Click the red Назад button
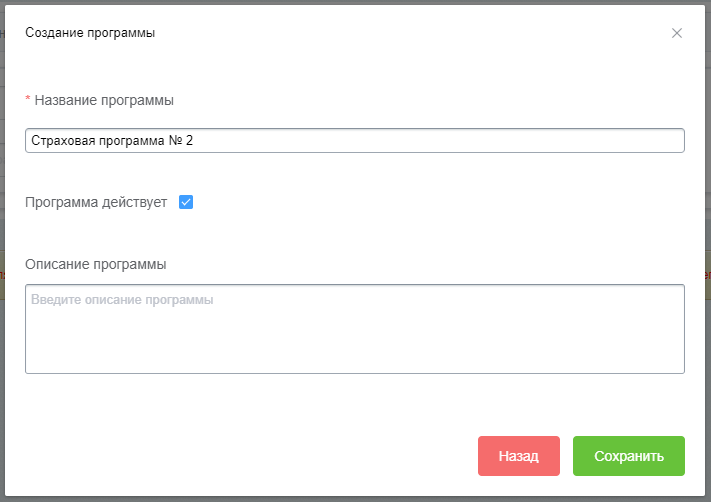 (x=519, y=456)
